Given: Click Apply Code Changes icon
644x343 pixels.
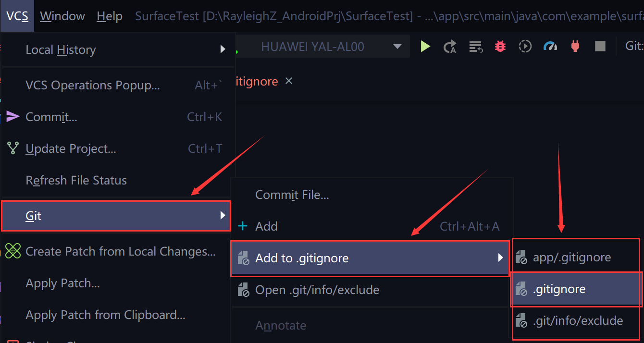Looking at the screenshot, I should tap(476, 47).
